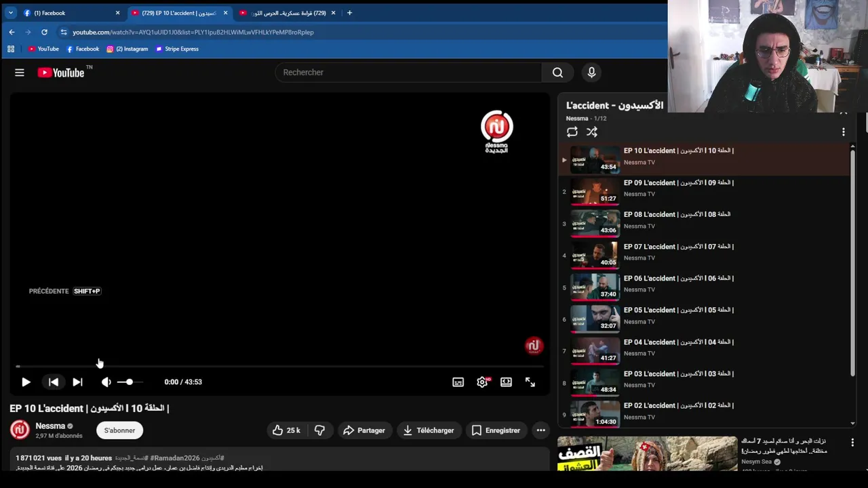Open the playlist three-dot options menu
The height and width of the screenshot is (488, 868).
coord(844,132)
